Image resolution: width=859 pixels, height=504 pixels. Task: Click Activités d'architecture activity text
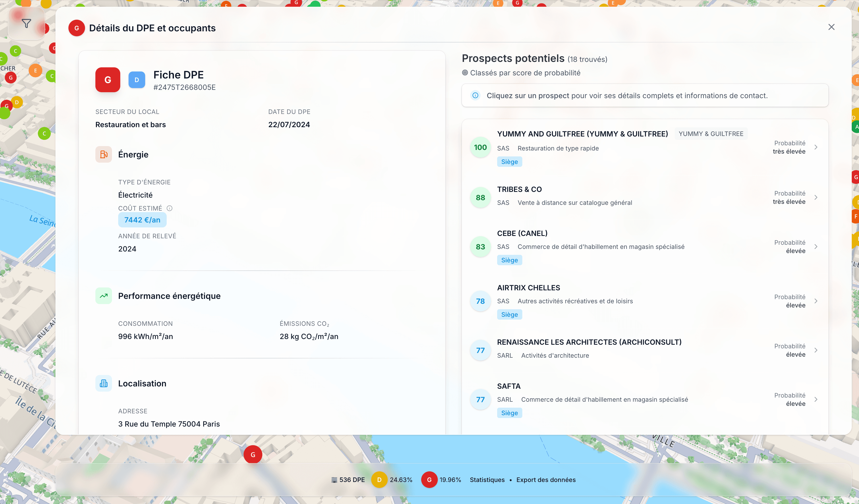(x=555, y=356)
